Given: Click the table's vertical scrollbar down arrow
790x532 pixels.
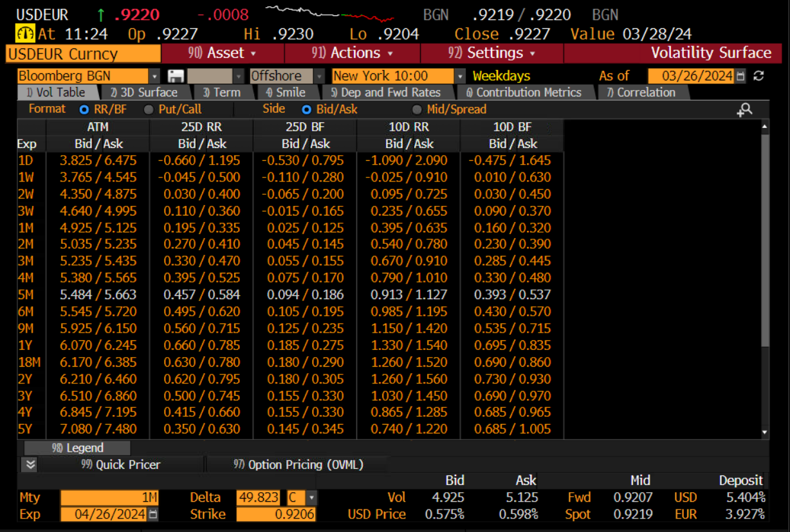Looking at the screenshot, I should click(x=764, y=433).
